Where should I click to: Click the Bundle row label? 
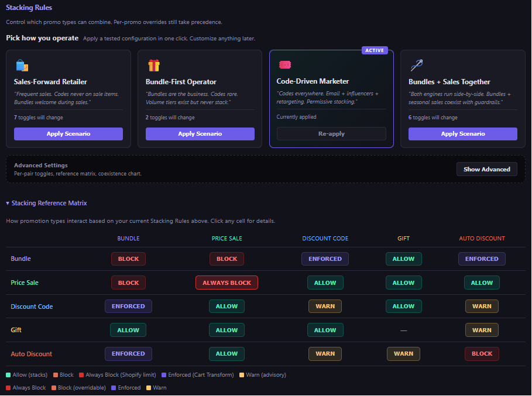[x=20, y=259]
